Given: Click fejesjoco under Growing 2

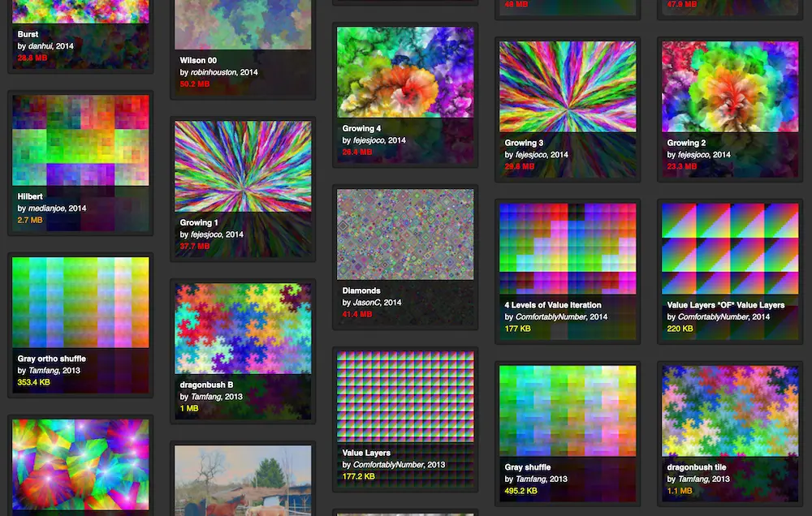Looking at the screenshot, I should click(693, 155).
